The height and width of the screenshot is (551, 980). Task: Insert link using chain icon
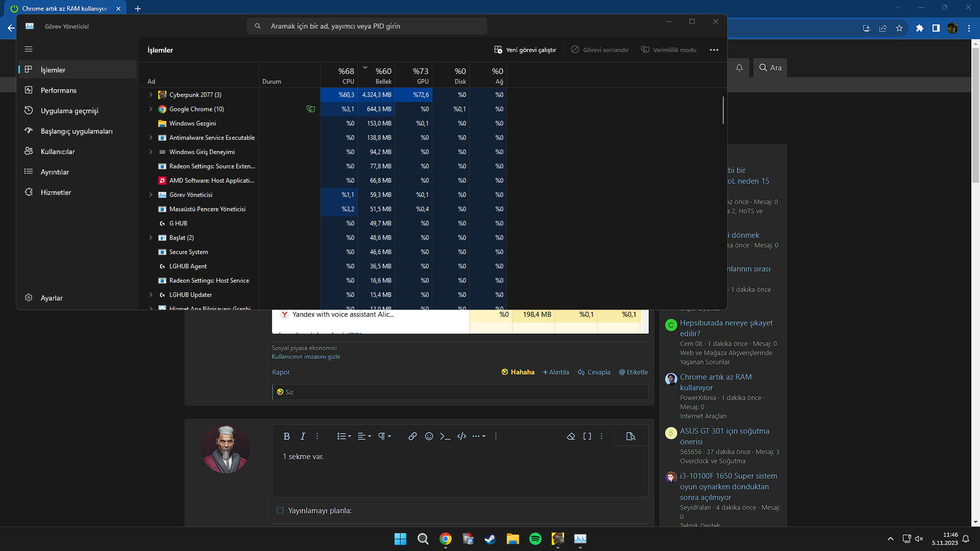412,436
